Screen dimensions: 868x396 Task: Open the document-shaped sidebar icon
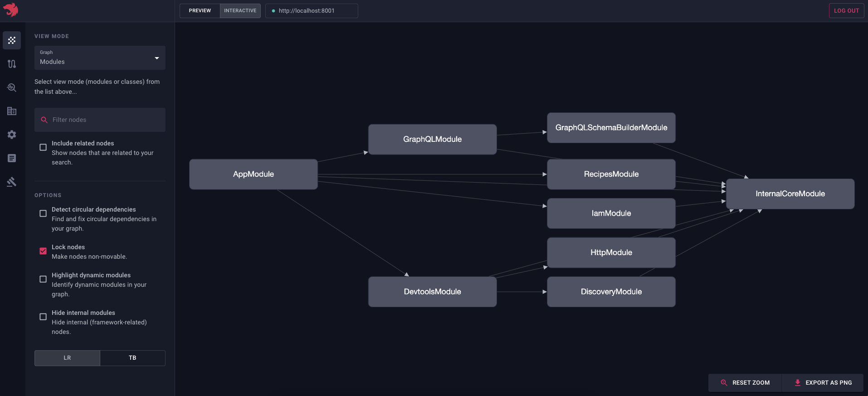12,158
